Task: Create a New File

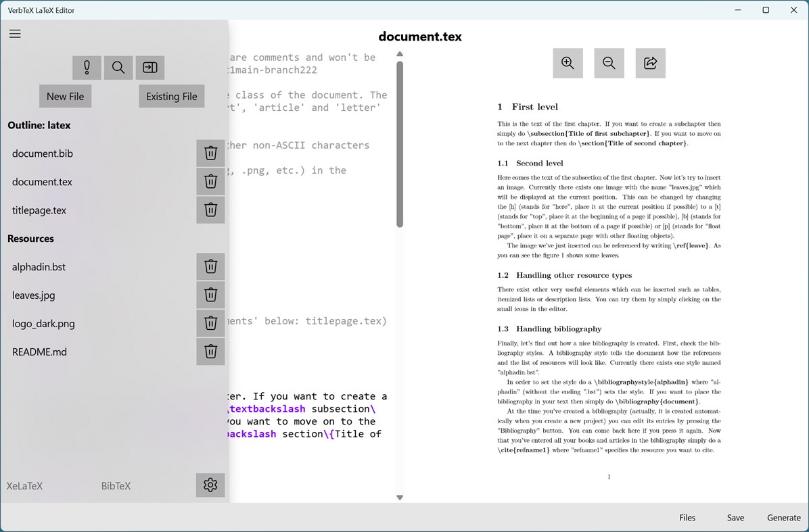Action: coord(65,96)
